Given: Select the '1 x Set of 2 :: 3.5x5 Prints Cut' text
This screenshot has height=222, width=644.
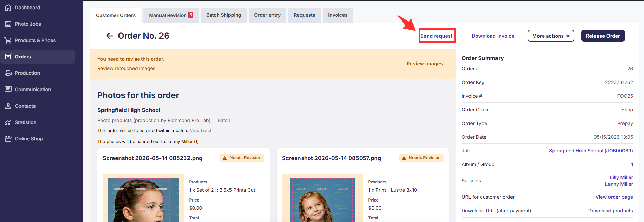Looking at the screenshot, I should pyautogui.click(x=222, y=190).
